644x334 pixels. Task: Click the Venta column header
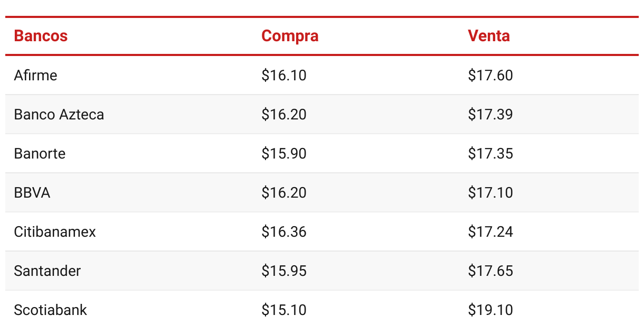(489, 36)
